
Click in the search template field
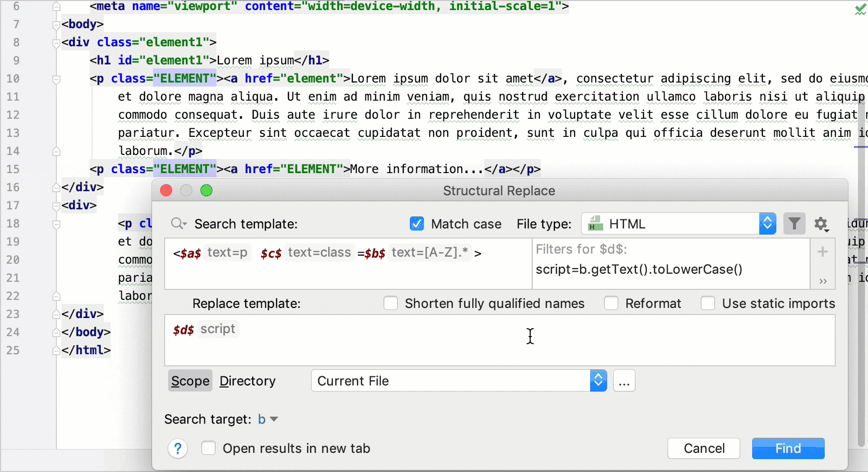[x=348, y=264]
